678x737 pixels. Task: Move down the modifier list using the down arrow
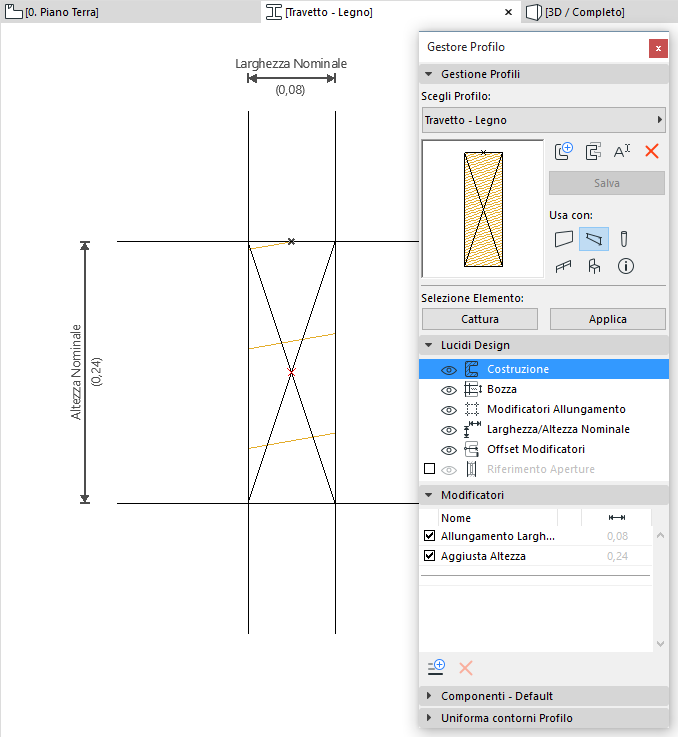pos(660,644)
